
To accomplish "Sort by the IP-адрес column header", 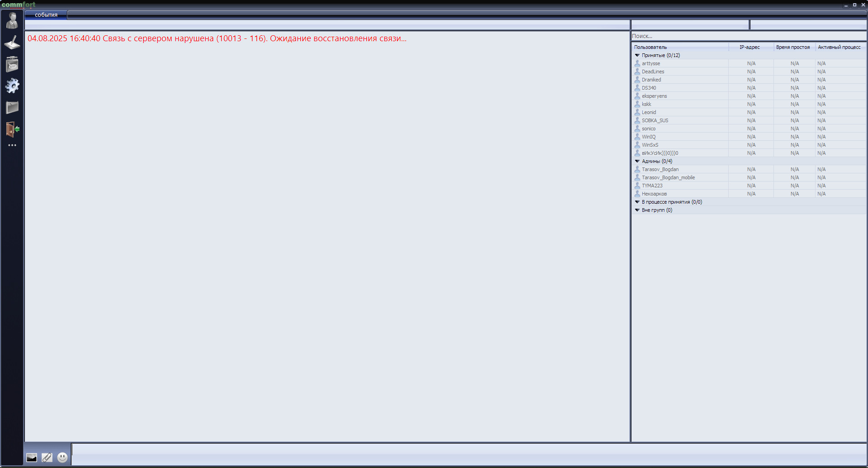I will coord(751,47).
